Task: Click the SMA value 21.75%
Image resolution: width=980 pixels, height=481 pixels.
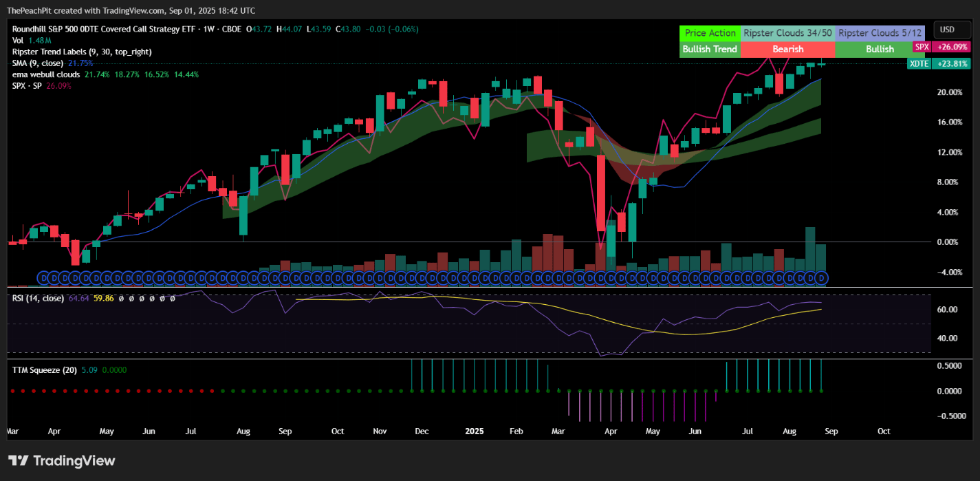Action: click(80, 63)
